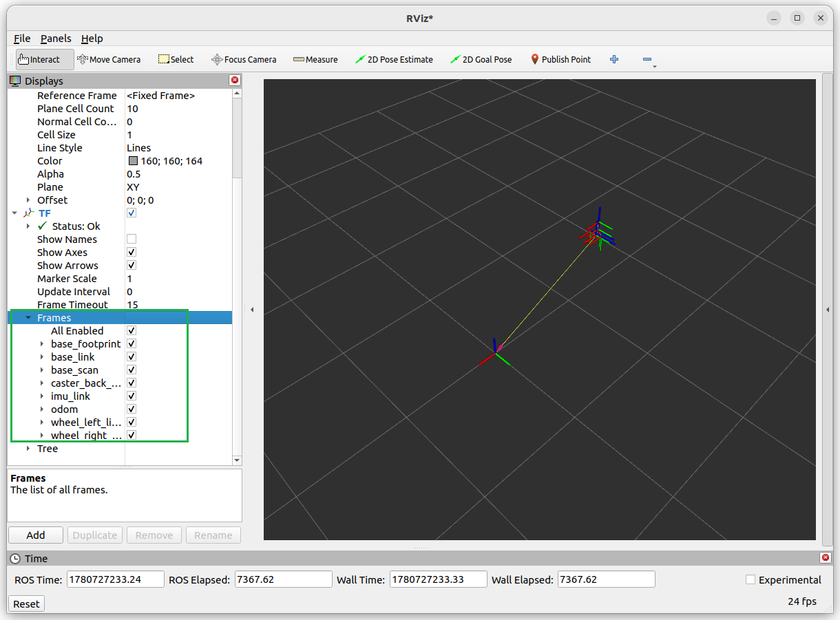Image resolution: width=840 pixels, height=620 pixels.
Task: Uncheck the Show Arrows checkbox
Action: click(x=132, y=266)
